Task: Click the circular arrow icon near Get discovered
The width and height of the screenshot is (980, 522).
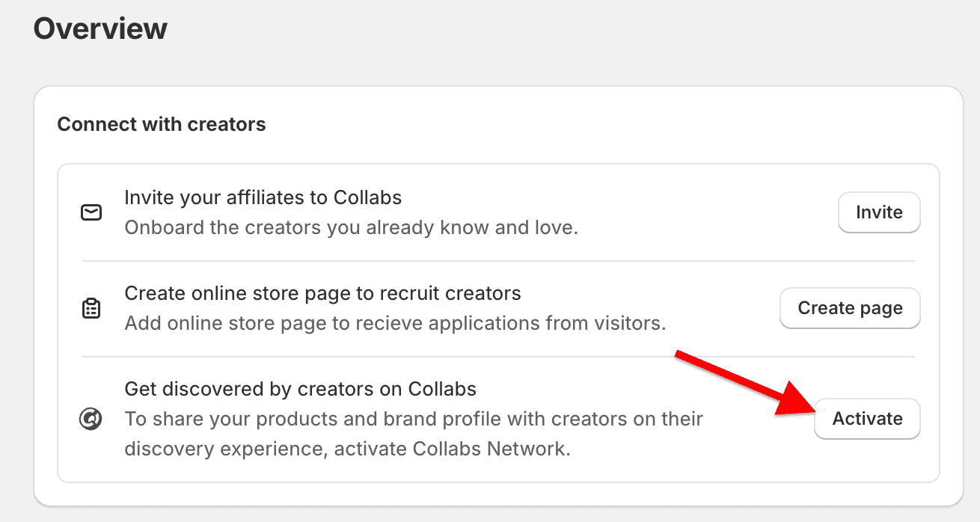Action: pyautogui.click(x=91, y=419)
